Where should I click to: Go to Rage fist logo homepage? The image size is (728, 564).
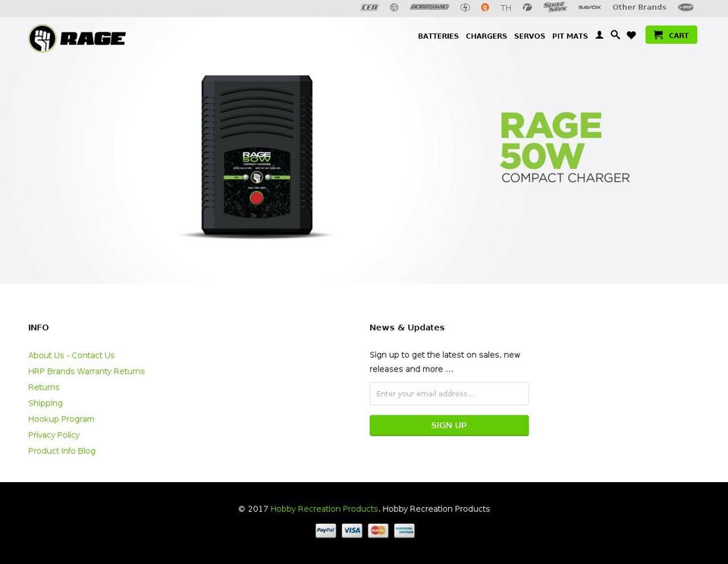(77, 39)
